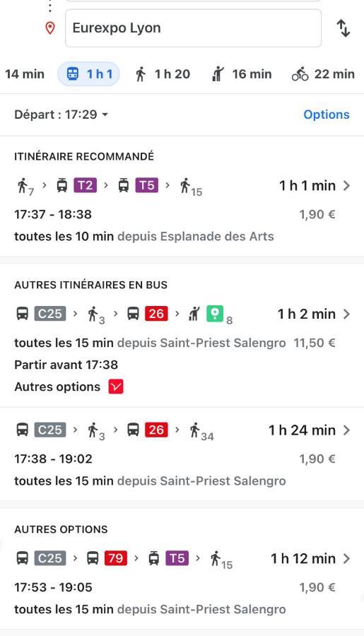Open the Départ 17:29 time dropdown
Viewport: 364px width, 636px height.
click(x=61, y=114)
